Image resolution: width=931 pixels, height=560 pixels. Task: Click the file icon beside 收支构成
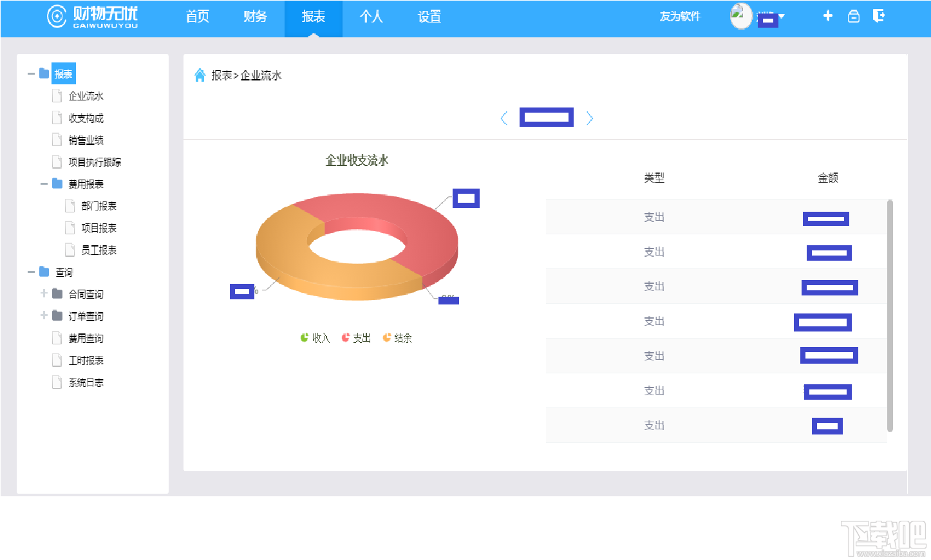click(57, 118)
